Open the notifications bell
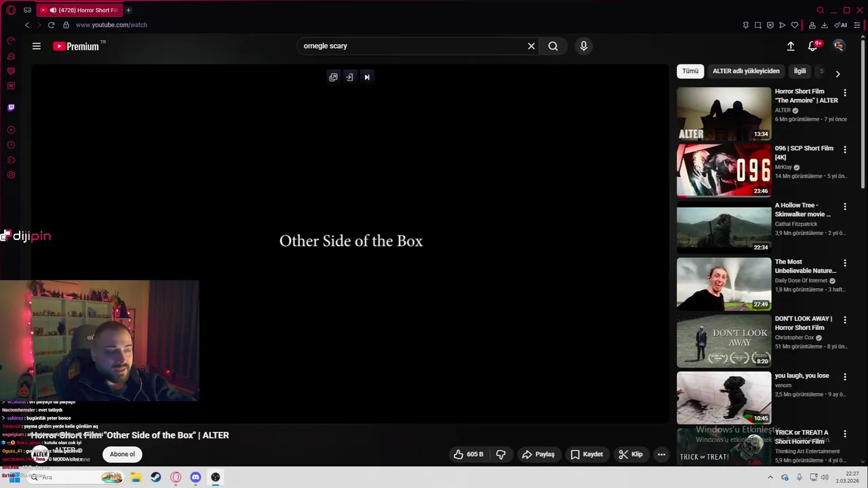 tap(813, 46)
